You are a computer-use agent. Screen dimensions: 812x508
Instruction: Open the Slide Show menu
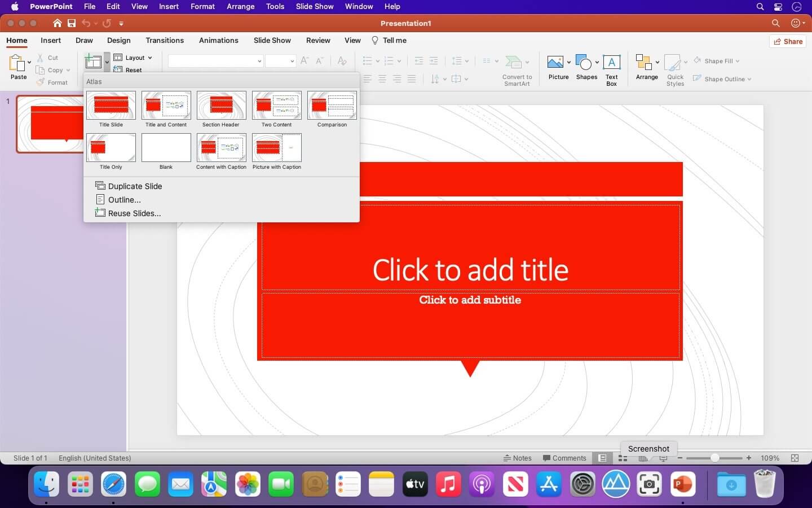click(314, 6)
